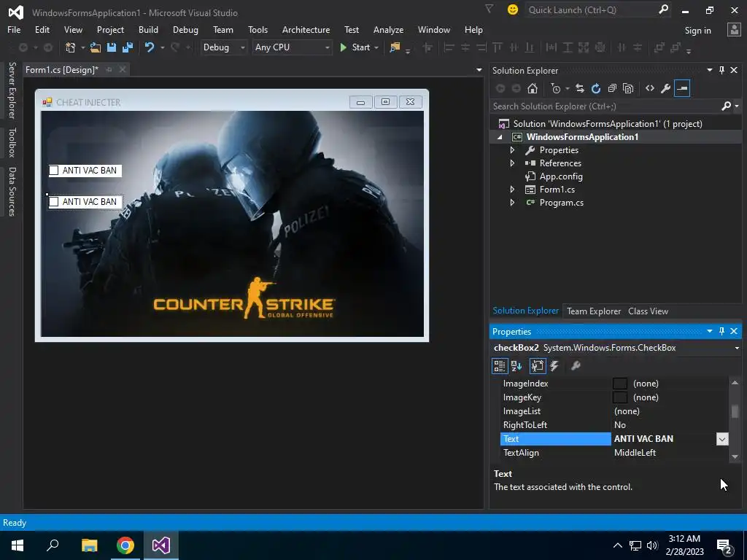747x560 pixels.
Task: Sort properties alphabetically with the A-Z icon
Action: coord(516,366)
